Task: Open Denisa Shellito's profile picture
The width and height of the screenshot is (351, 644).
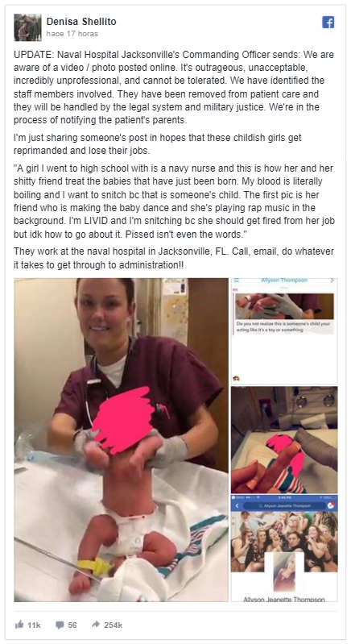Action: click(27, 27)
